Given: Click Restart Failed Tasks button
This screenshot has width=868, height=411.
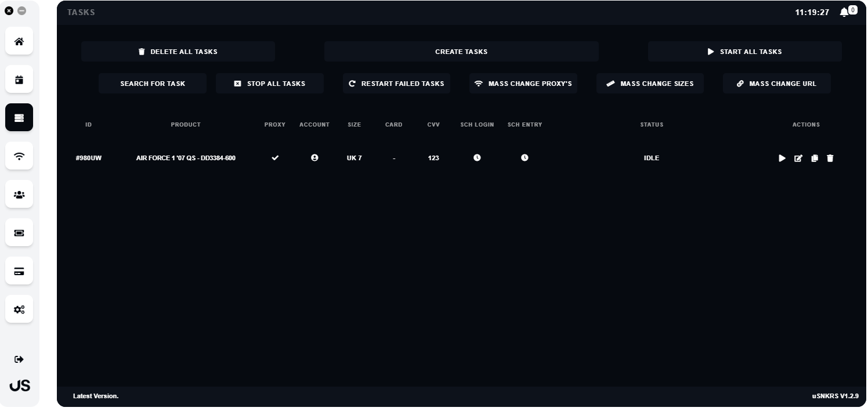Looking at the screenshot, I should pos(397,84).
